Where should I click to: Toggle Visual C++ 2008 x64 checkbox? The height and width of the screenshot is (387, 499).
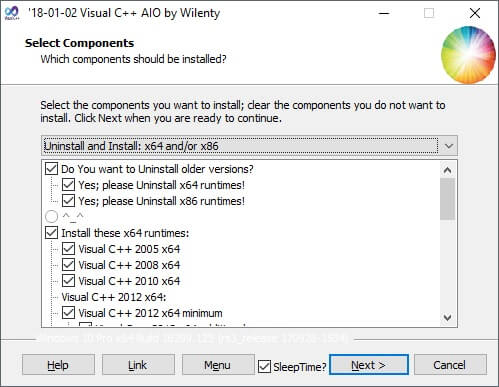[x=68, y=265]
